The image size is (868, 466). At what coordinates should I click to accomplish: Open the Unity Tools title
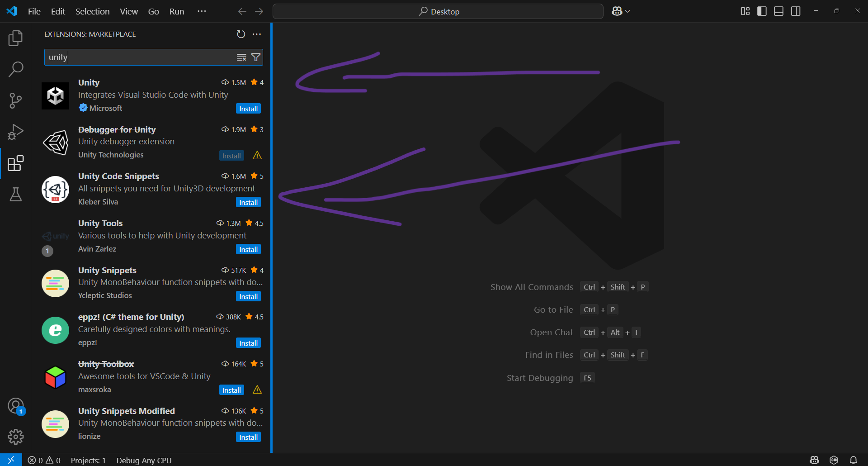tap(100, 223)
